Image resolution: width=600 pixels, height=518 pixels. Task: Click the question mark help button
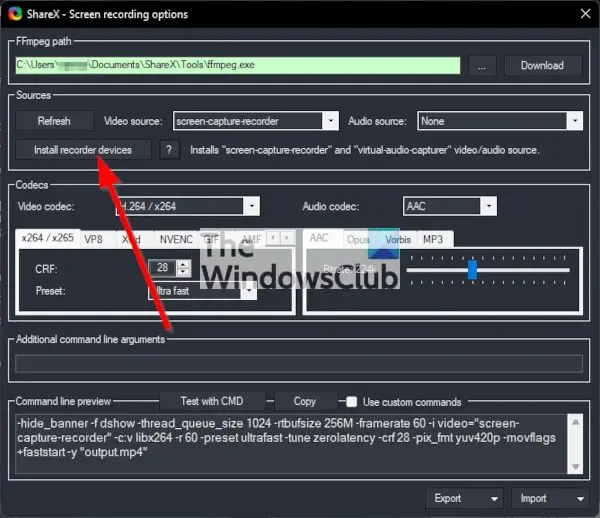pyautogui.click(x=171, y=150)
